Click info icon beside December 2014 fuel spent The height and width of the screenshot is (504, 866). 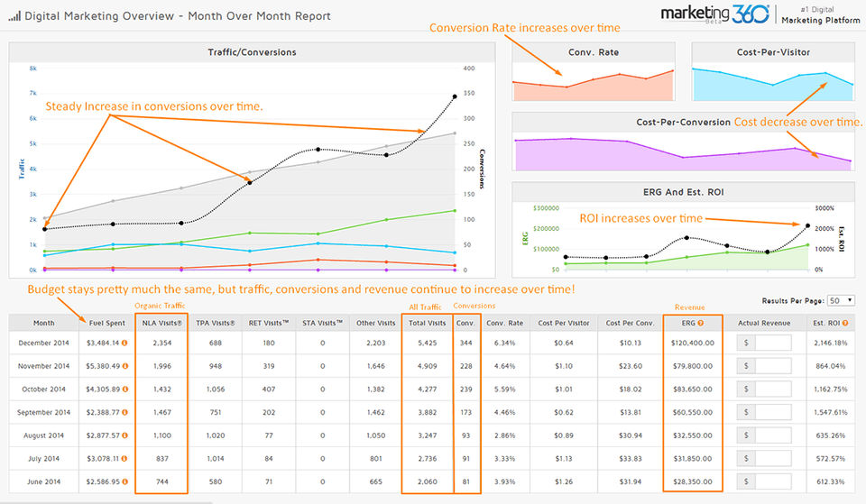coord(124,343)
